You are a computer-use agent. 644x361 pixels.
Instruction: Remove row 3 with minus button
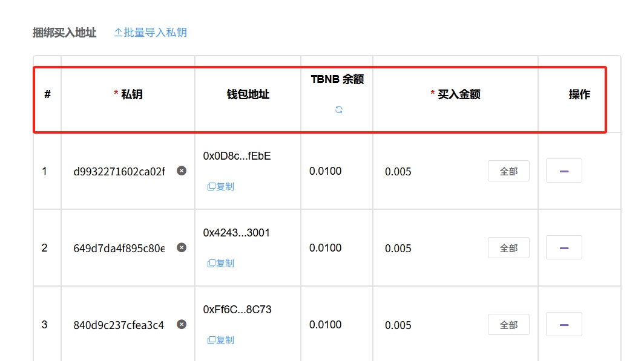tap(564, 324)
